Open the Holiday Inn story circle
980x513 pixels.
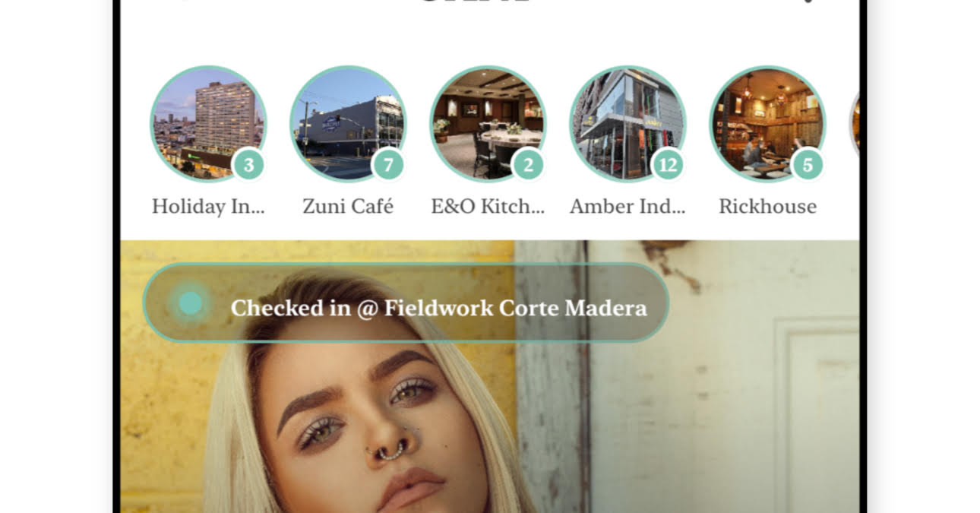pyautogui.click(x=208, y=124)
